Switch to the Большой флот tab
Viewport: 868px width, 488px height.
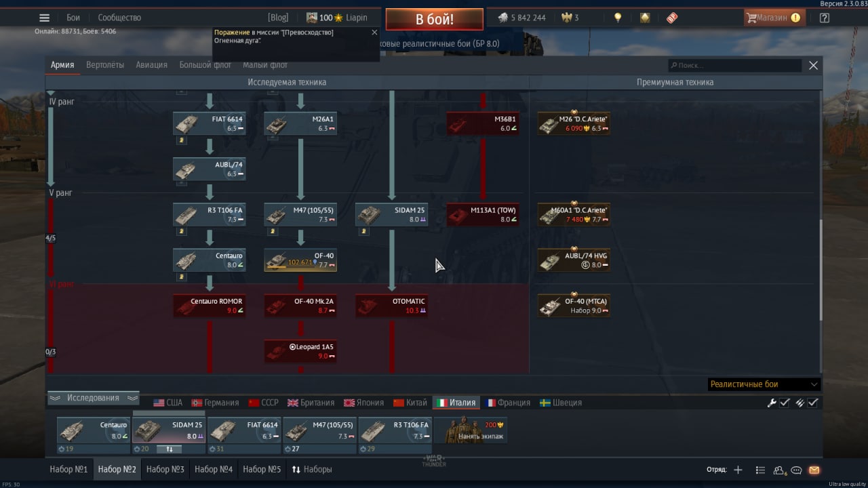205,65
